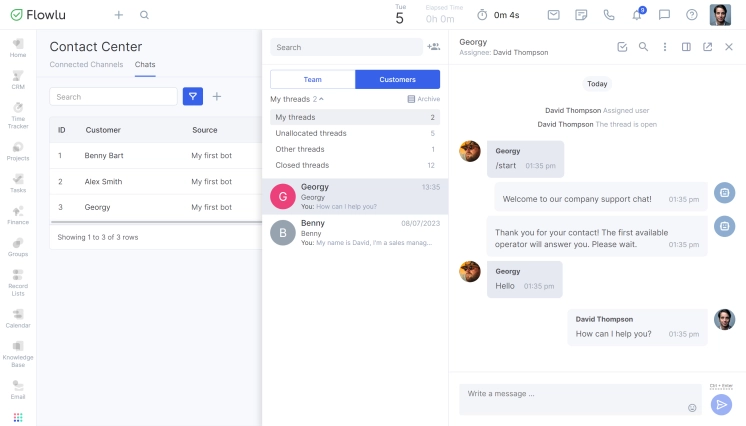Click the Elapsed Time 0h 0m display
Image resolution: width=746 pixels, height=426 pixels.
tap(442, 15)
